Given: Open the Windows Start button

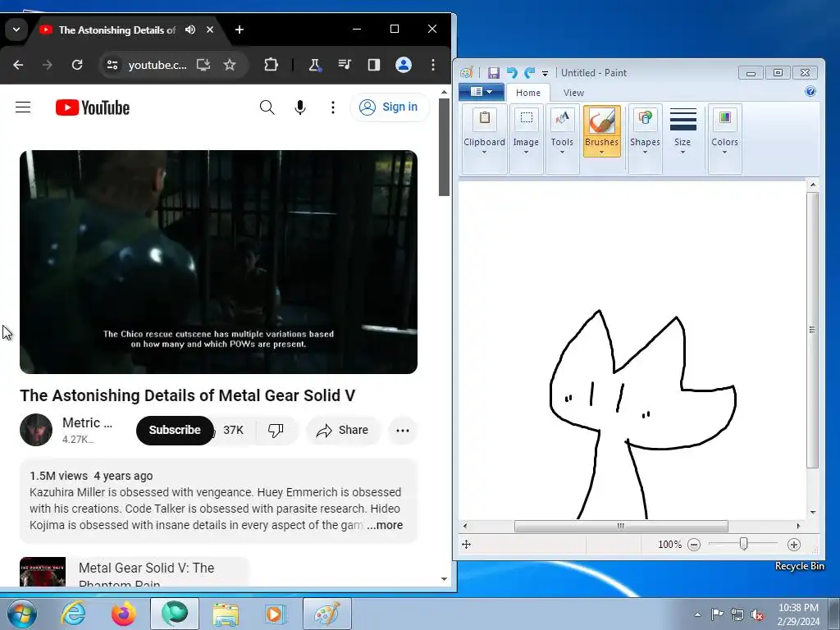Looking at the screenshot, I should (21, 614).
